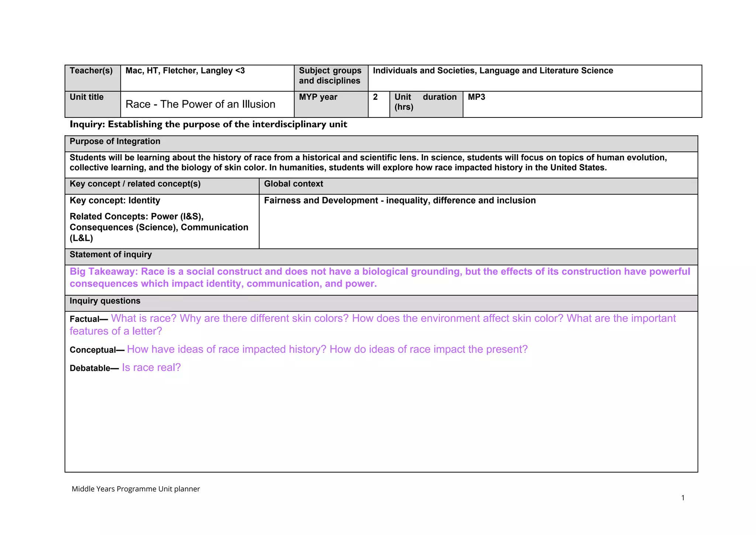Click the unit title 'Race - The Power of an Illusion'
Screen dimensions: 756x535
200,104
